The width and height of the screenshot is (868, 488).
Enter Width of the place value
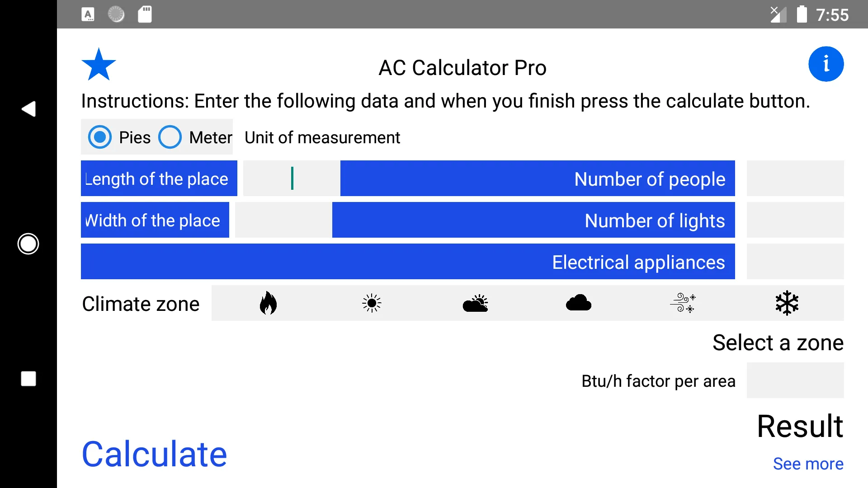pyautogui.click(x=284, y=219)
